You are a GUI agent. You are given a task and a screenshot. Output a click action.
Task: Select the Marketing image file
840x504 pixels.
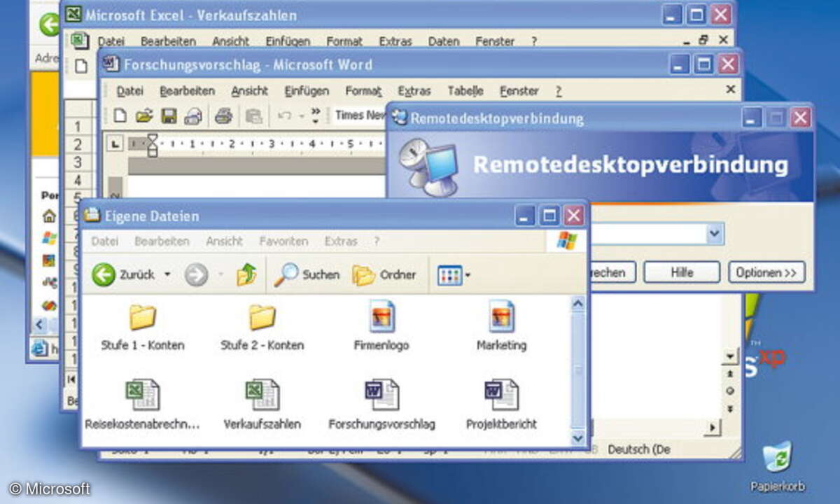(501, 327)
